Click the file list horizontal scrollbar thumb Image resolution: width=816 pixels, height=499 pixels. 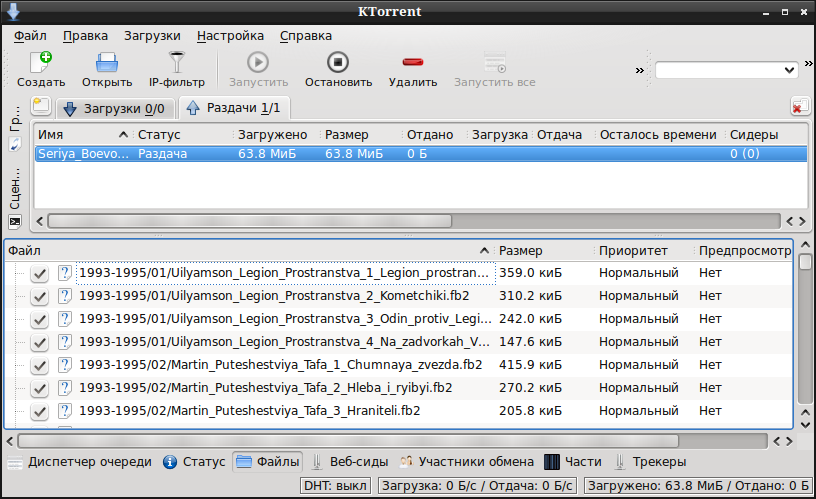pyautogui.click(x=348, y=441)
